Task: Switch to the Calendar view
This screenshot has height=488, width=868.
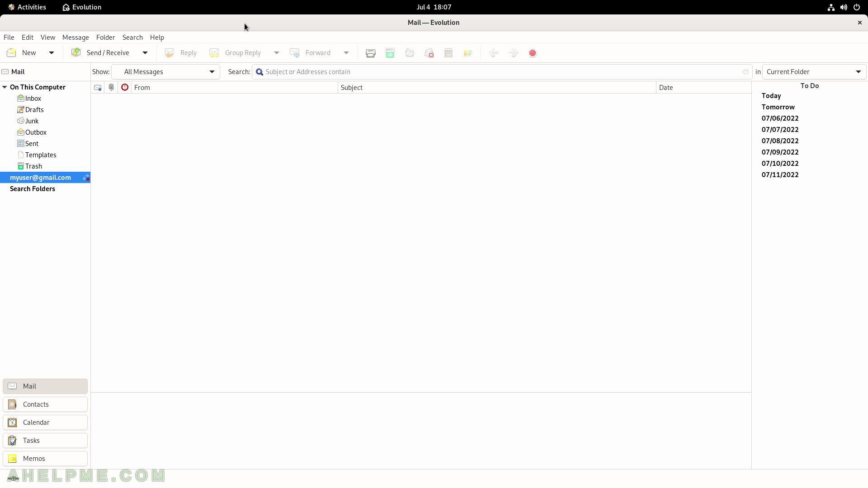Action: pyautogui.click(x=45, y=422)
